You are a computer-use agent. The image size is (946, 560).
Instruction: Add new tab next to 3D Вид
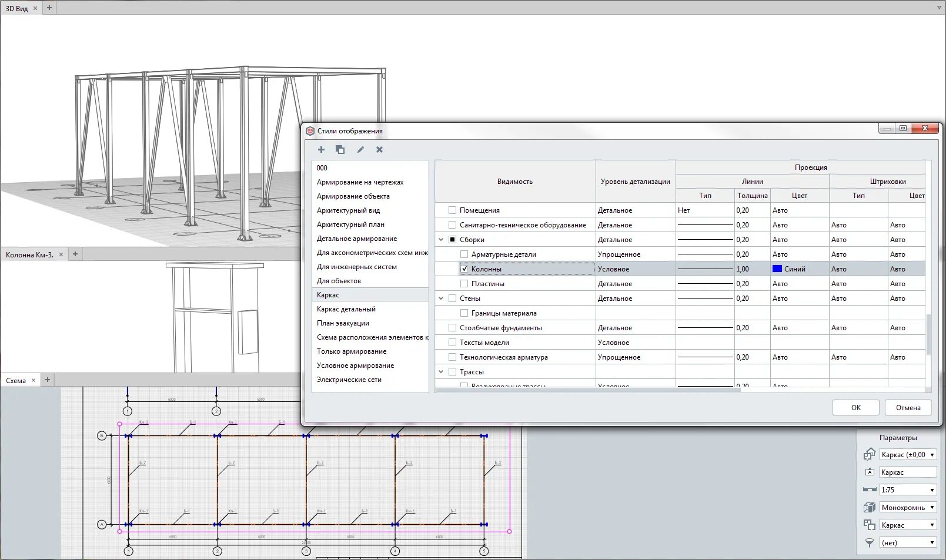[49, 8]
